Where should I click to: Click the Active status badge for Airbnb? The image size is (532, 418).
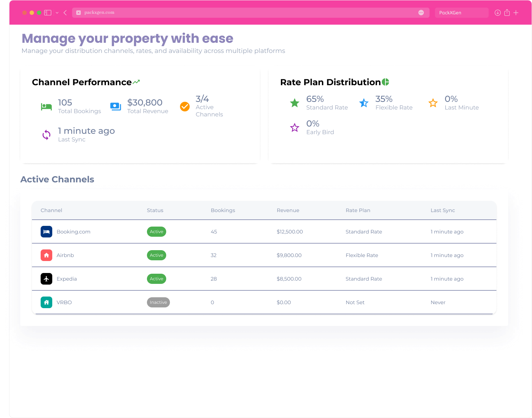click(x=156, y=255)
